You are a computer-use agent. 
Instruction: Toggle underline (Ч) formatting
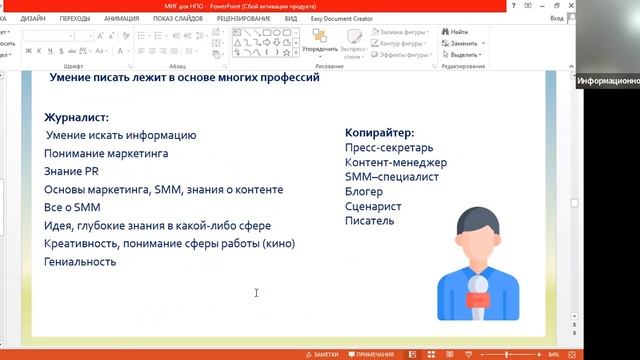click(50, 51)
